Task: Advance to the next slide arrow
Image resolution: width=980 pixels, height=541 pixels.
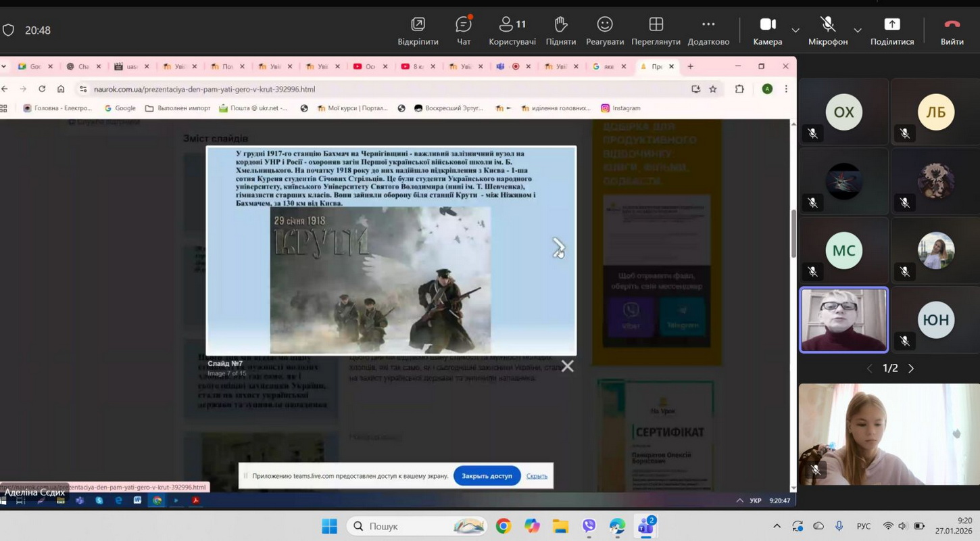Action: tap(558, 248)
